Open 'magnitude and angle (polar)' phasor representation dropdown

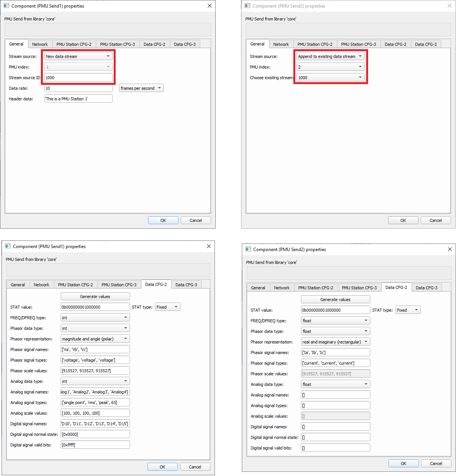point(95,339)
